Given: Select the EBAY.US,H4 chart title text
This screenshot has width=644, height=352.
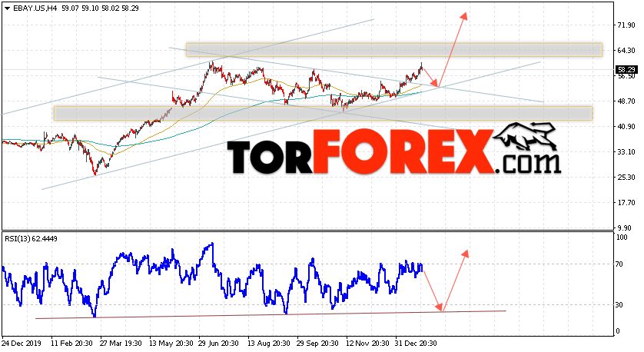Looking at the screenshot, I should 35,8.
